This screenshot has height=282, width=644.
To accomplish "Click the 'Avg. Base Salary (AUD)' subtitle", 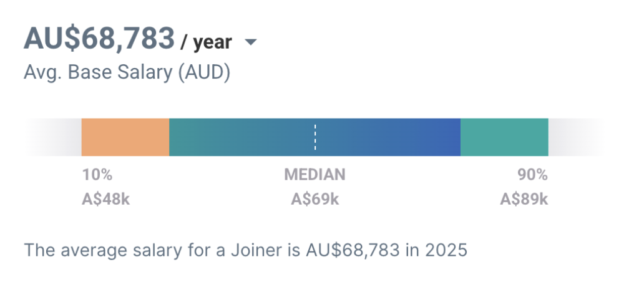I will [x=127, y=72].
